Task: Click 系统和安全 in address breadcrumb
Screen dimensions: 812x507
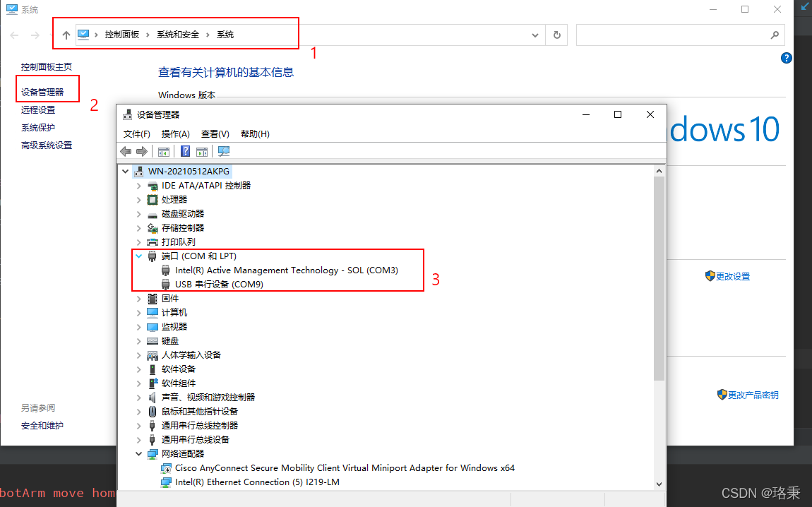Action: click(178, 35)
